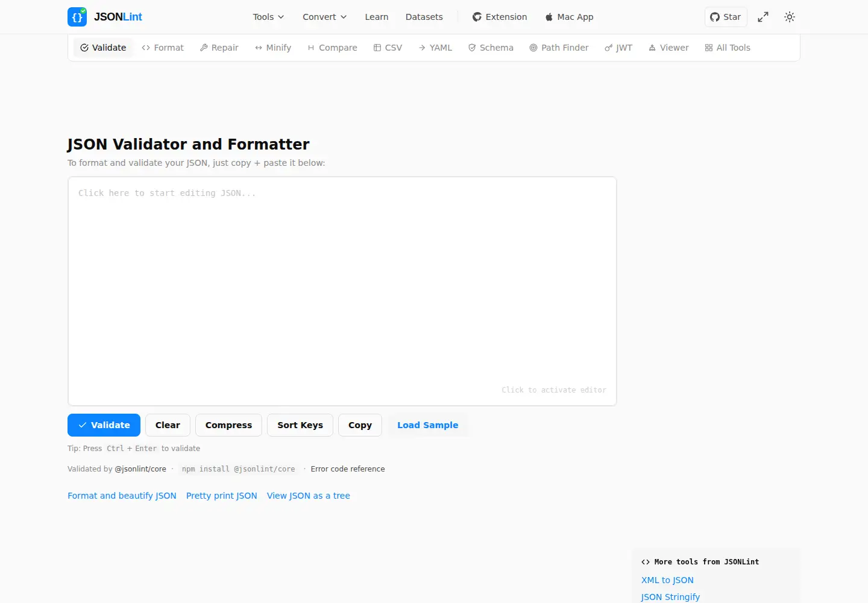The image size is (868, 603).
Task: Click the JSON Validator and Formatter heading
Action: coord(188,144)
